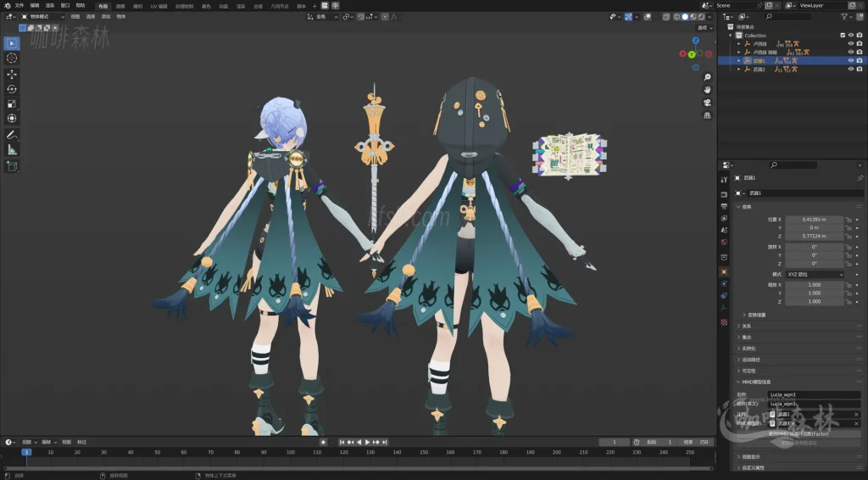
Task: Open the Output properties tab
Action: [x=724, y=207]
